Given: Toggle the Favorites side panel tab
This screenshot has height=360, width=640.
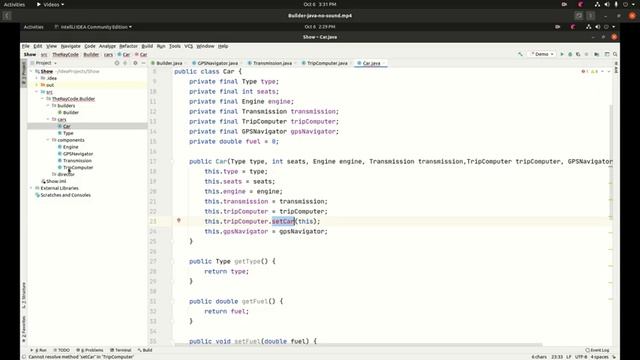Looking at the screenshot, I should (x=24, y=329).
